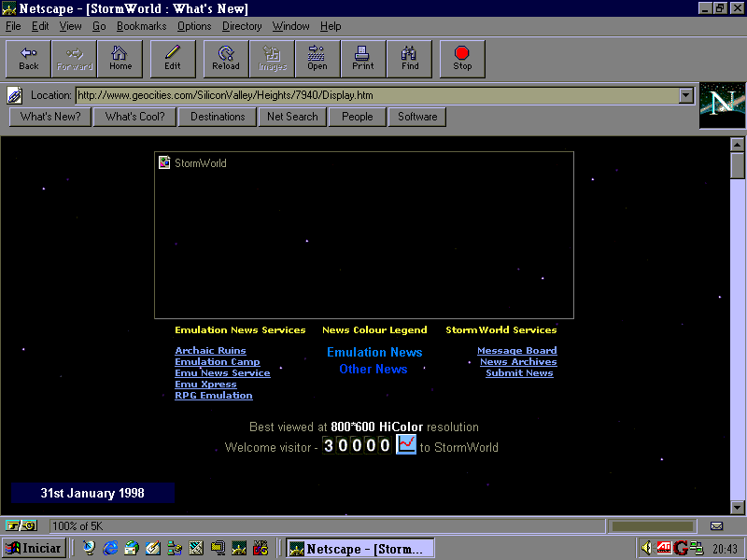Click the network computers tray icon
The height and width of the screenshot is (560, 747).
tap(696, 548)
